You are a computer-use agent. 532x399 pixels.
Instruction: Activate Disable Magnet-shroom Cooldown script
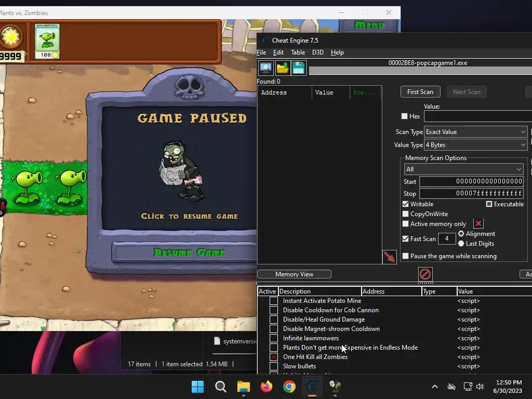[x=273, y=329]
